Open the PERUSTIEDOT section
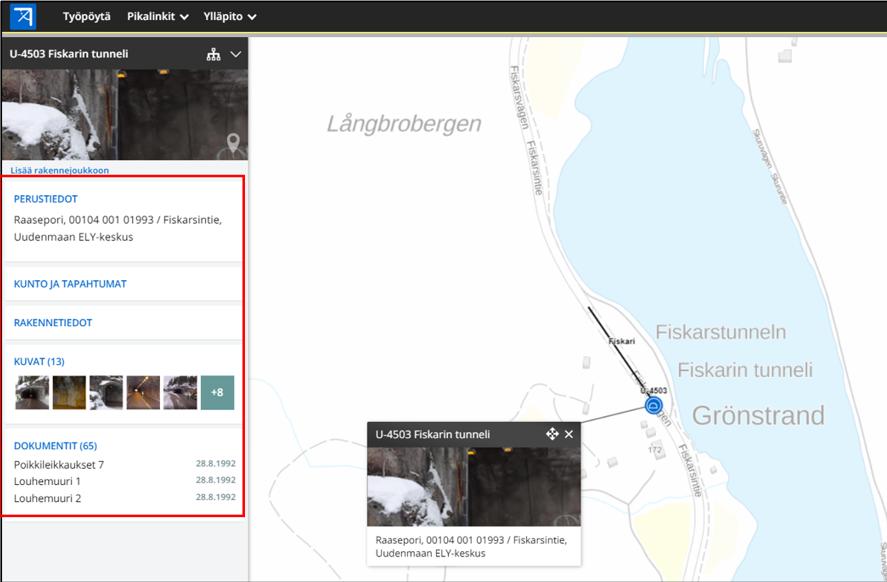The width and height of the screenshot is (887, 582). [x=45, y=199]
